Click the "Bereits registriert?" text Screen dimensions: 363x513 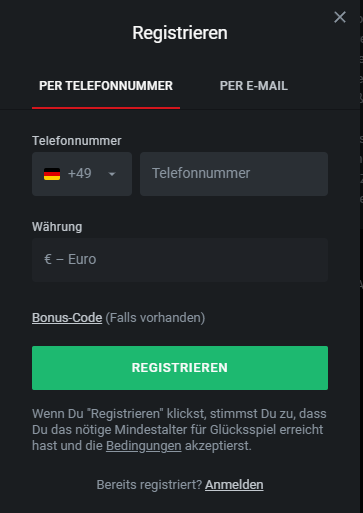pos(149,485)
